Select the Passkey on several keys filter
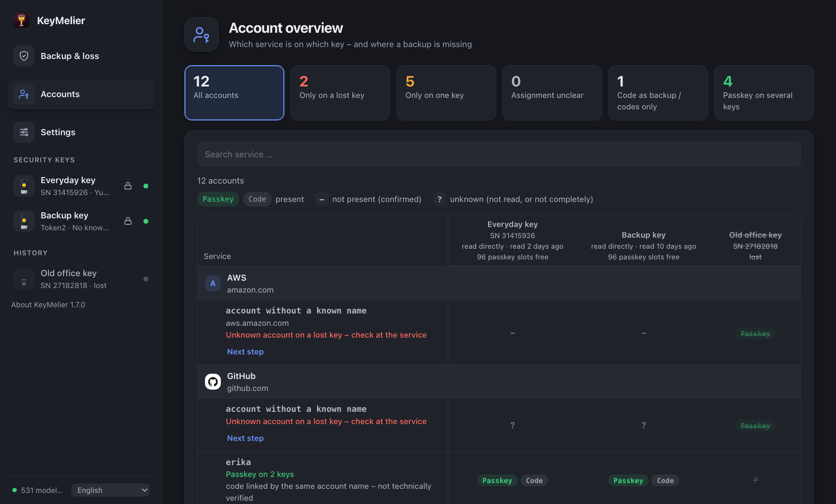836x504 pixels. click(764, 93)
